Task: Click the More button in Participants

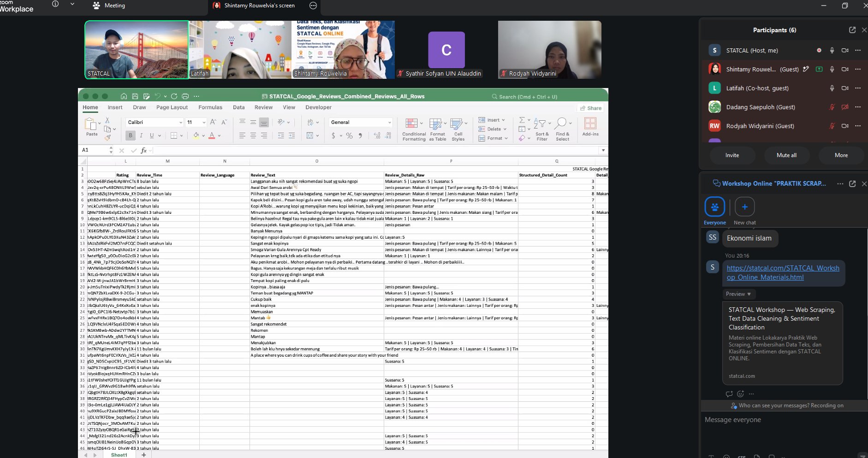Action: tap(841, 155)
